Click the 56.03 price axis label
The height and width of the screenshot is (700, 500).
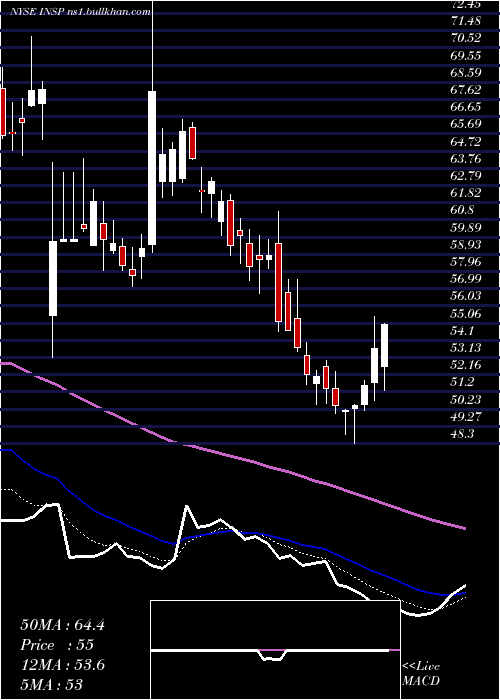click(x=467, y=296)
